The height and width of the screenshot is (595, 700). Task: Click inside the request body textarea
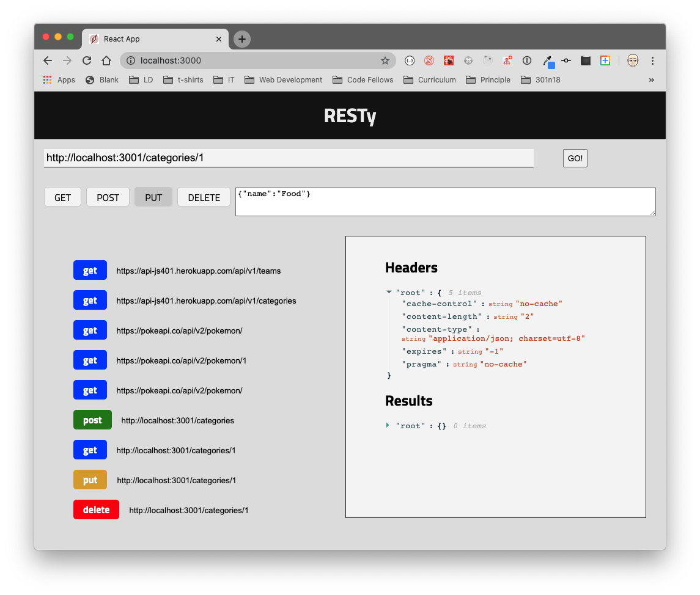(445, 202)
